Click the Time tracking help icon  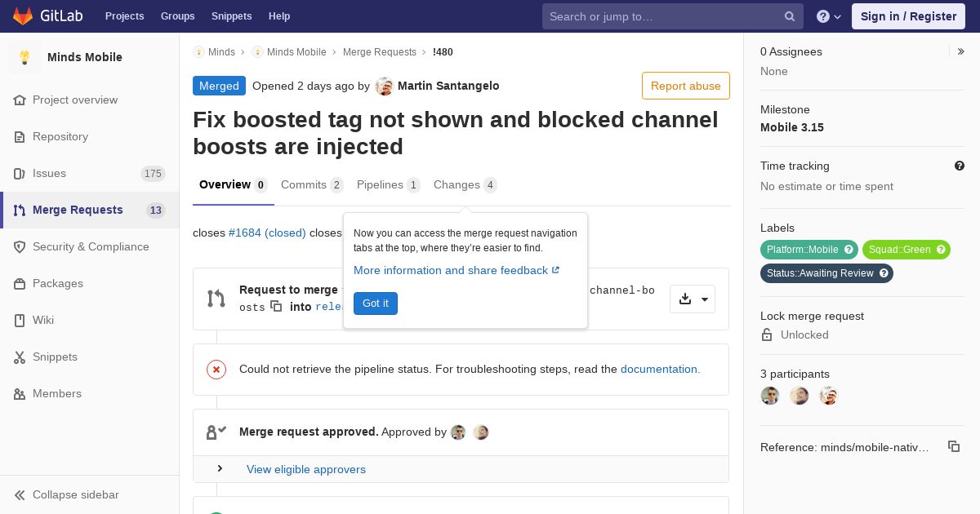[x=960, y=166]
